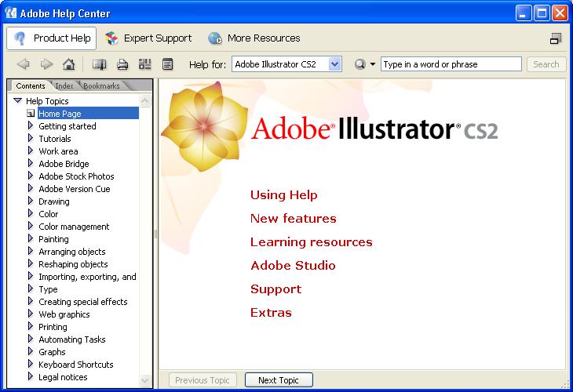The width and height of the screenshot is (573, 392).
Task: Go to the Home page icon
Action: (x=69, y=64)
